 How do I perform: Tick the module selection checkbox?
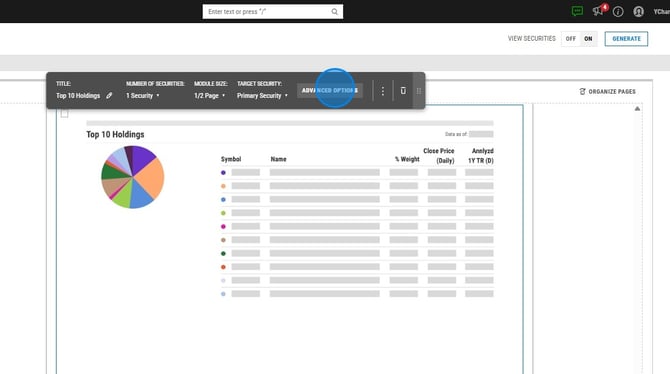point(65,114)
